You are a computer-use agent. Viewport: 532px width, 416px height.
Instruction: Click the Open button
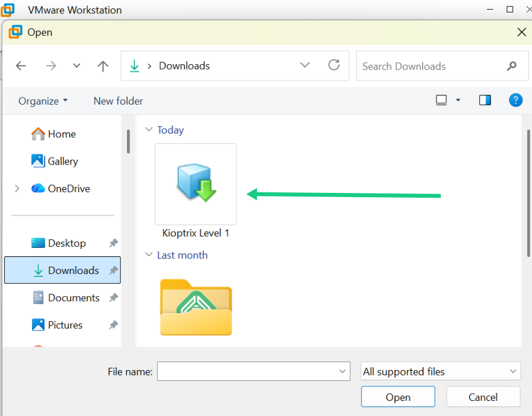398,397
